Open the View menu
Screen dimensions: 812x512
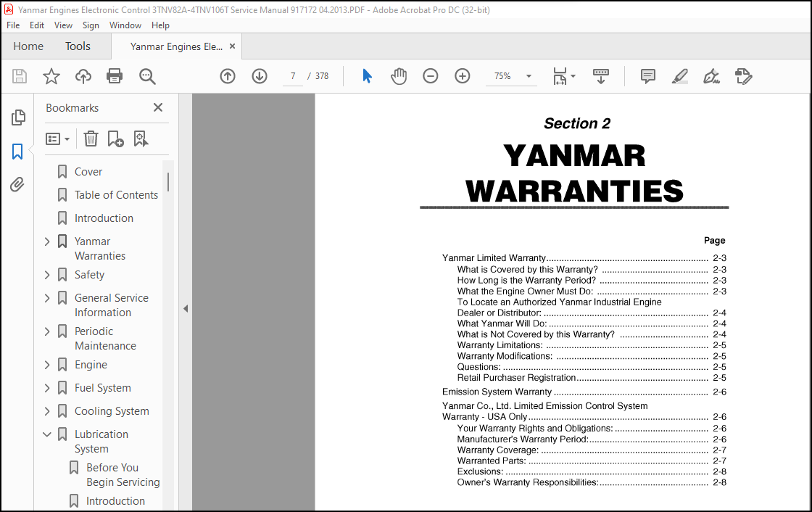pyautogui.click(x=63, y=25)
